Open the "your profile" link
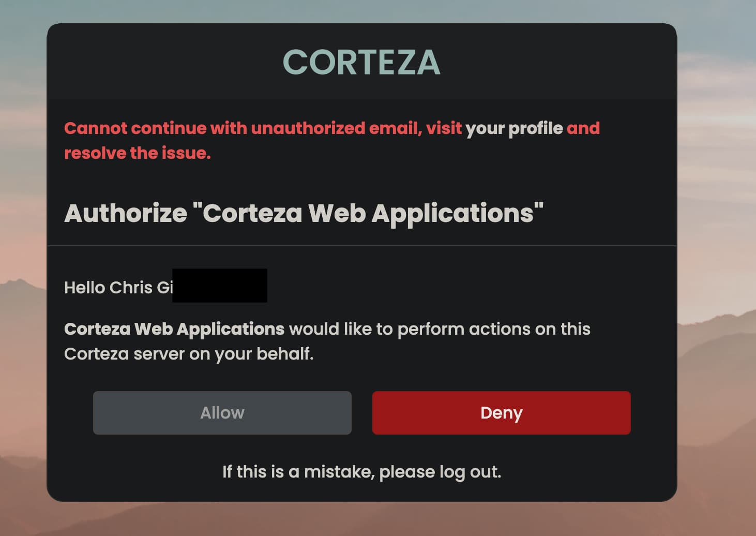 tap(514, 128)
